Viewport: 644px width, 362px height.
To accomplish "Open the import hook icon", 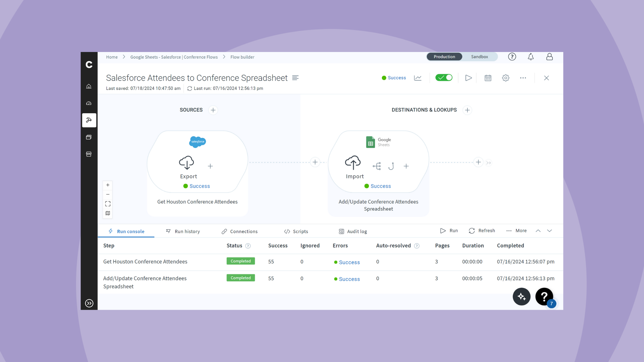I will 391,166.
